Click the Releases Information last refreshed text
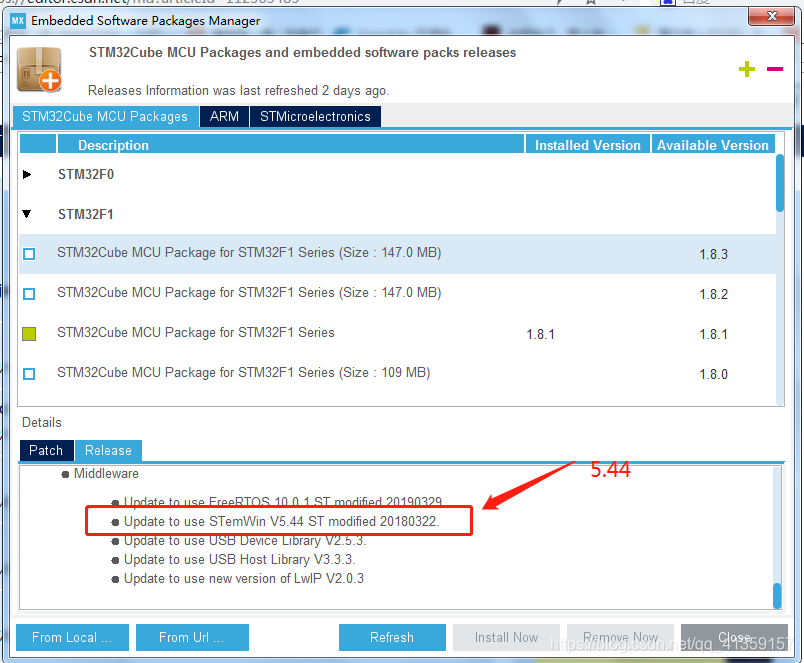Viewport: 804px width, 663px height. (238, 91)
